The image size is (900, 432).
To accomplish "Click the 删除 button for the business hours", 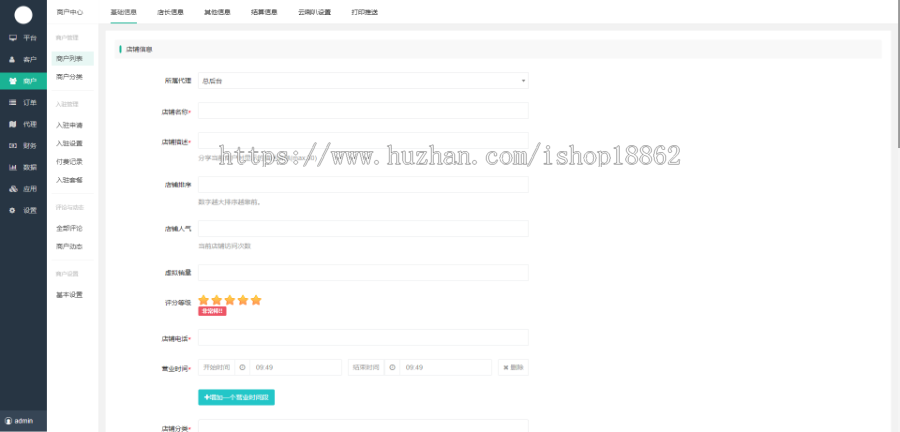I will tap(513, 367).
